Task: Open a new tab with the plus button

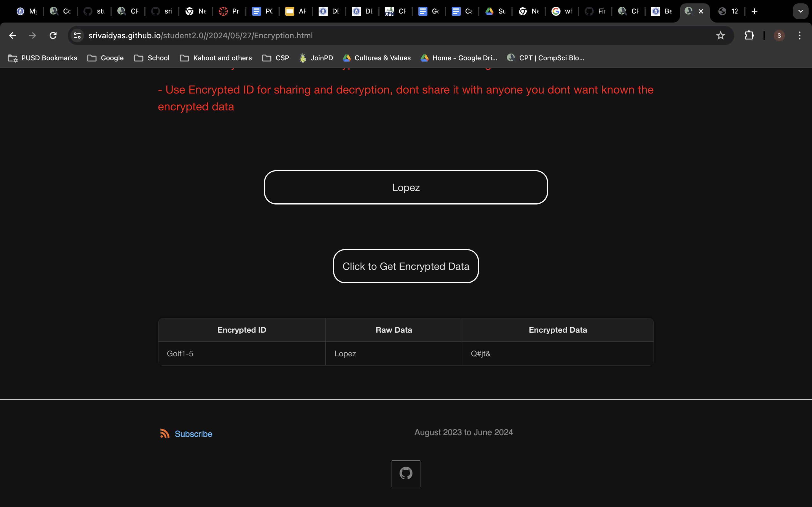Action: coord(754,11)
